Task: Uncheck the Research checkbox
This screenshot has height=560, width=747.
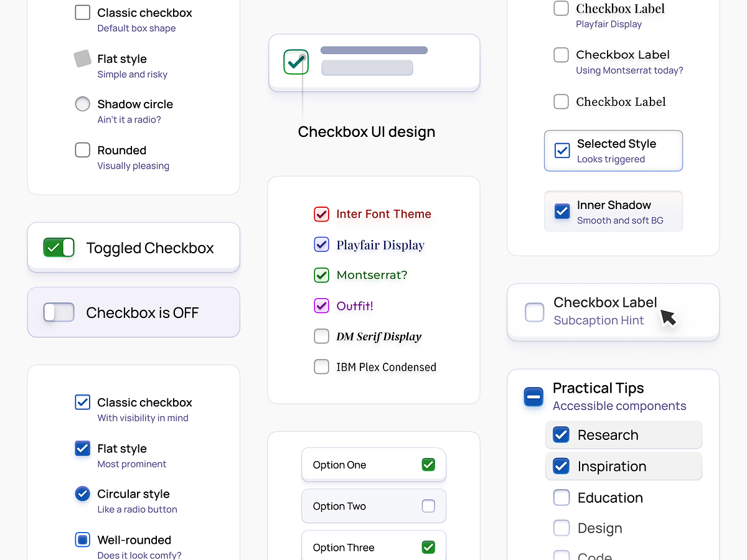Action: click(561, 435)
